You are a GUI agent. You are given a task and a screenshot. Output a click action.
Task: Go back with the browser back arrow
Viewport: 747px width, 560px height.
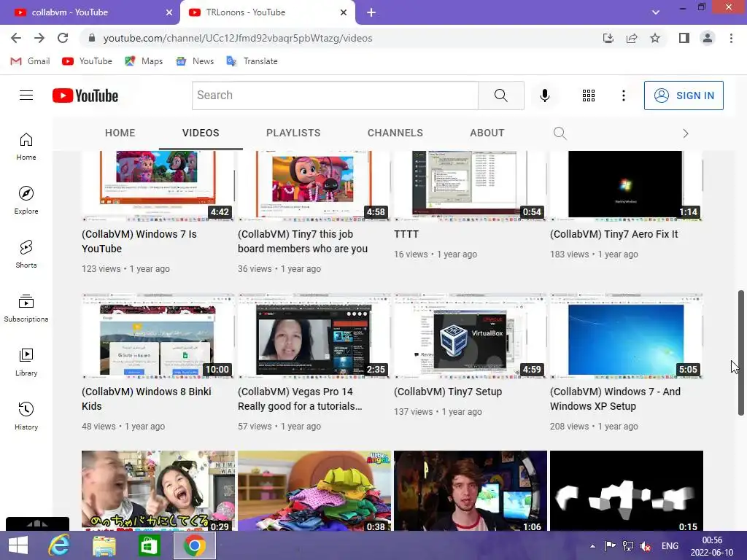point(16,38)
